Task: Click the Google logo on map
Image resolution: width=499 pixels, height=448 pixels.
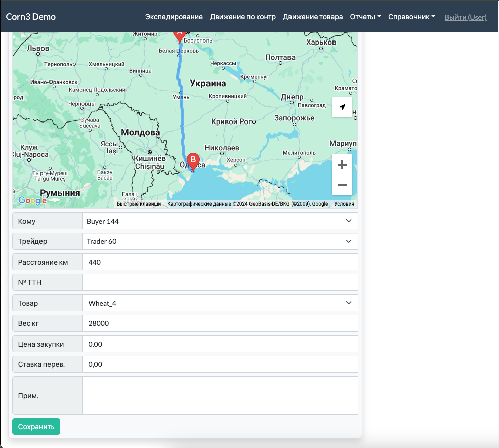Action: coord(32,201)
